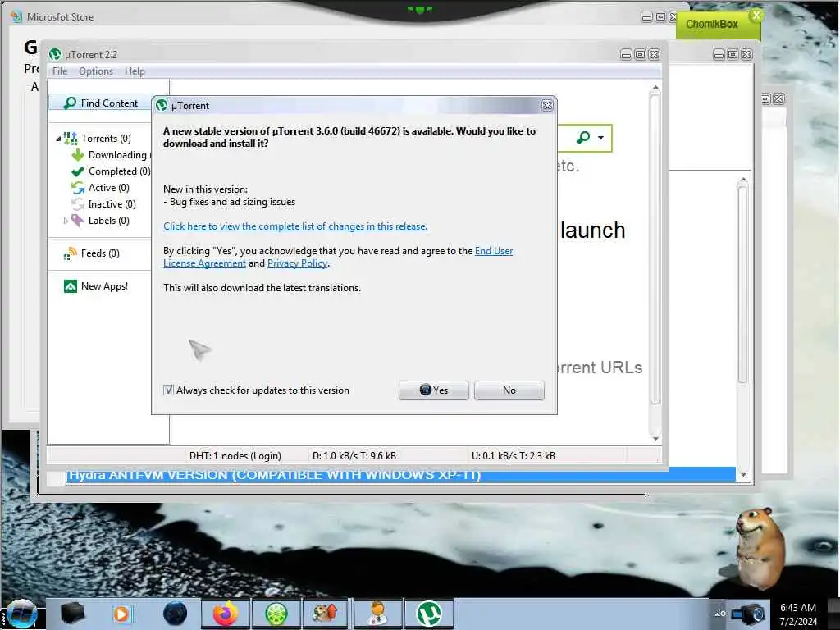Screen dimensions: 840x630
Task: Click the Torrents category icon
Action: pos(71,138)
